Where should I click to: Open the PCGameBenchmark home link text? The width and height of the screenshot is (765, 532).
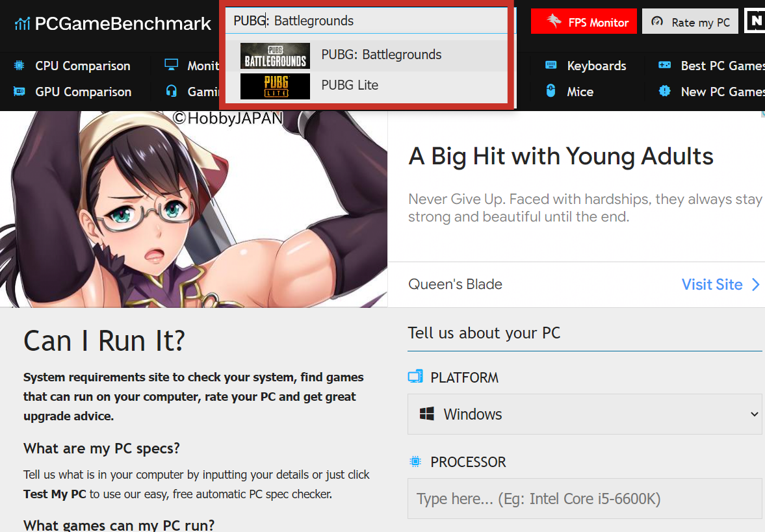coord(123,23)
